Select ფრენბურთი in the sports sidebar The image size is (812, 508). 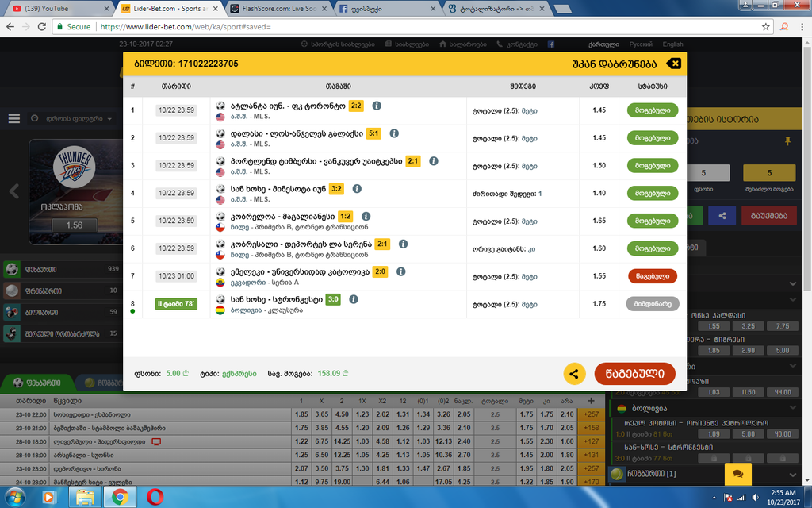[x=61, y=291]
